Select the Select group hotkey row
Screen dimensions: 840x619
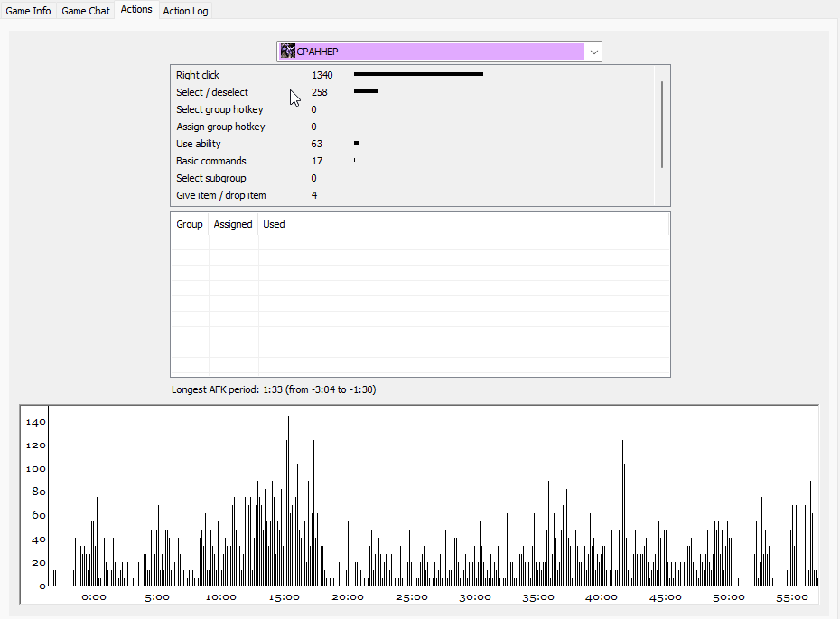[x=413, y=109]
